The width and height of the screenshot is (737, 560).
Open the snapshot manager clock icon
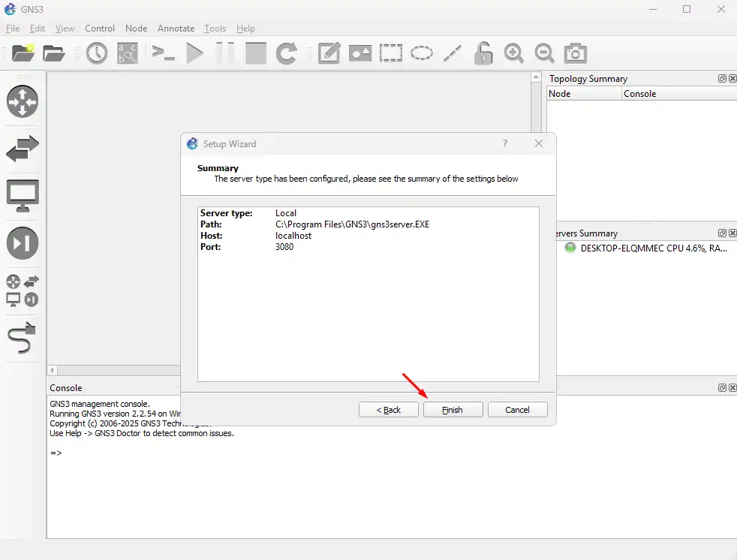97,53
